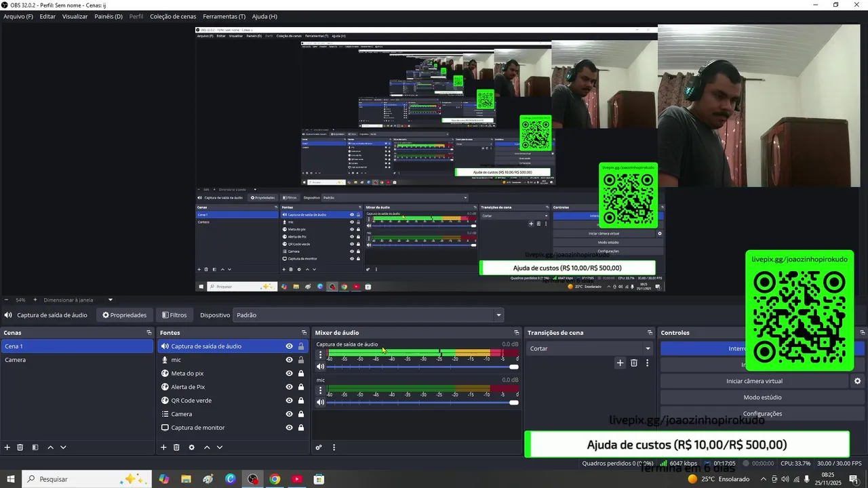Open source properties gear in Fontes toolbar
868x488 pixels.
click(191, 447)
